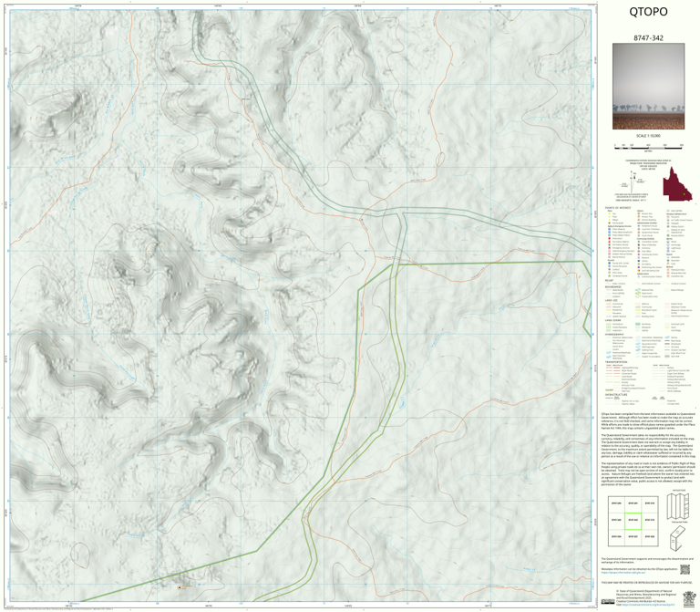Click the horizontal folds diagram icon
Viewport: 700px width, 612px height.
click(x=678, y=506)
